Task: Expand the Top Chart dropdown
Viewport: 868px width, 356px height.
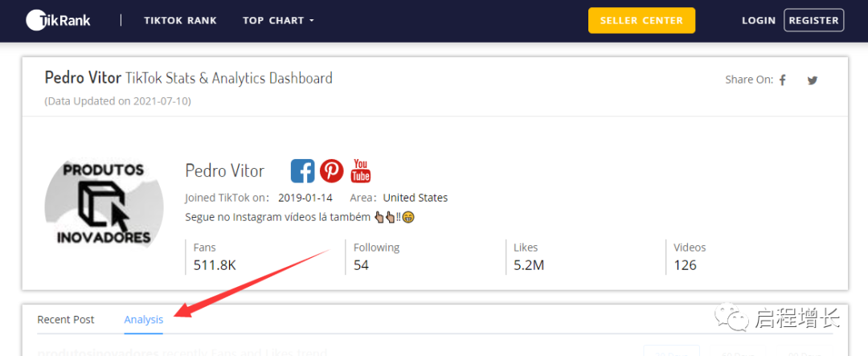Action: (x=278, y=20)
